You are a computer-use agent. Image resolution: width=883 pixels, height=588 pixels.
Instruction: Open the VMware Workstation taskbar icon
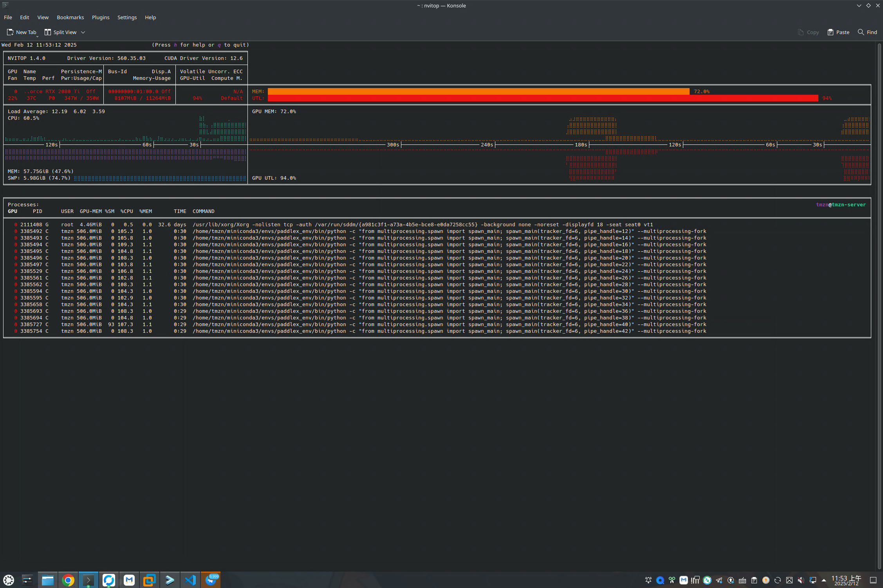150,580
